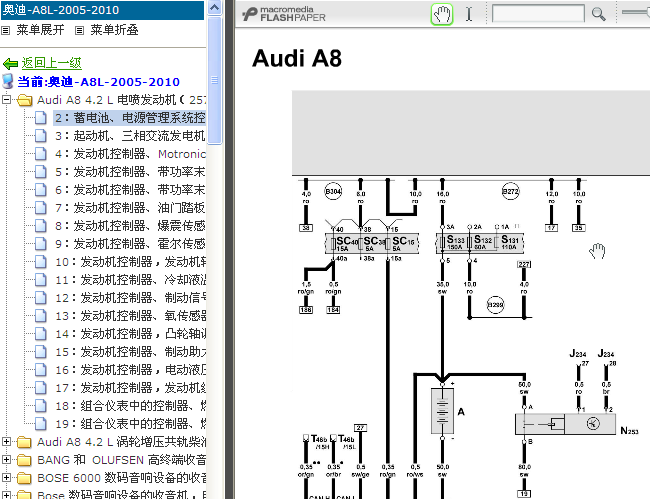Click document icon for item 8 爆震传感
The width and height of the screenshot is (650, 499).
[41, 226]
